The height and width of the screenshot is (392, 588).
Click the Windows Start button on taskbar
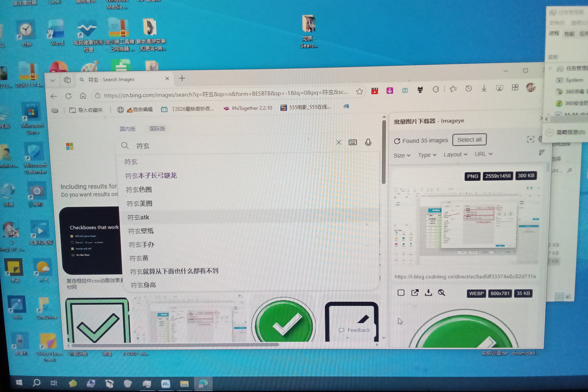pos(19,383)
